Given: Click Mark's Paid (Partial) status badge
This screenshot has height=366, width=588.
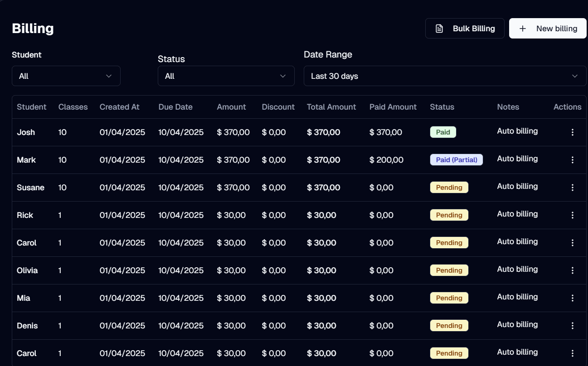Looking at the screenshot, I should (x=456, y=160).
